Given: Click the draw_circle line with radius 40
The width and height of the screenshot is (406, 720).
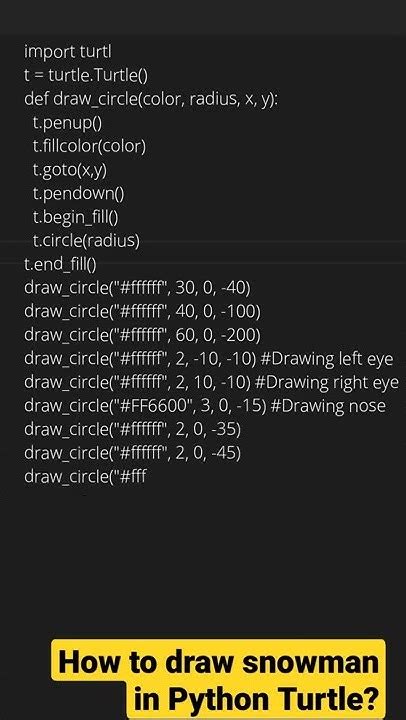Looking at the screenshot, I should point(142,312).
